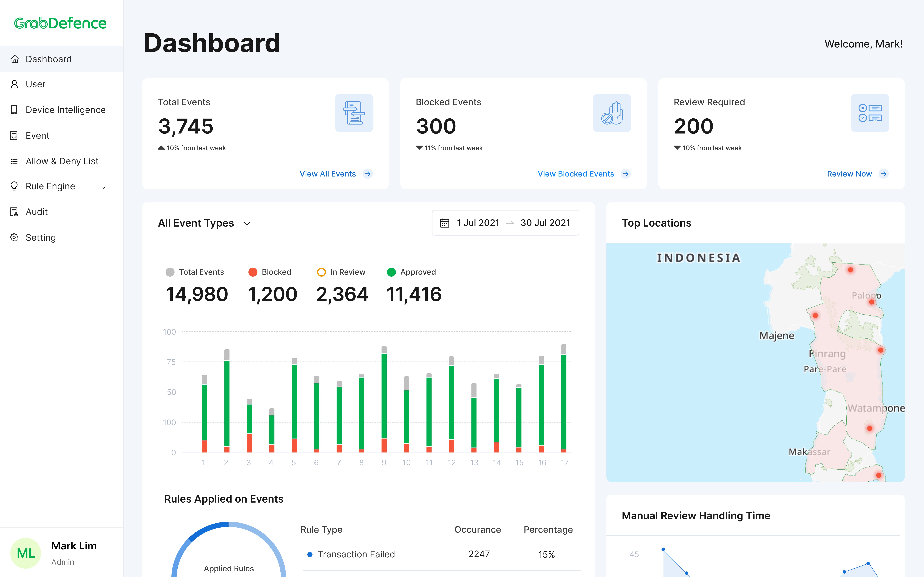
Task: Click the 1,200 blocked number
Action: coord(272,295)
